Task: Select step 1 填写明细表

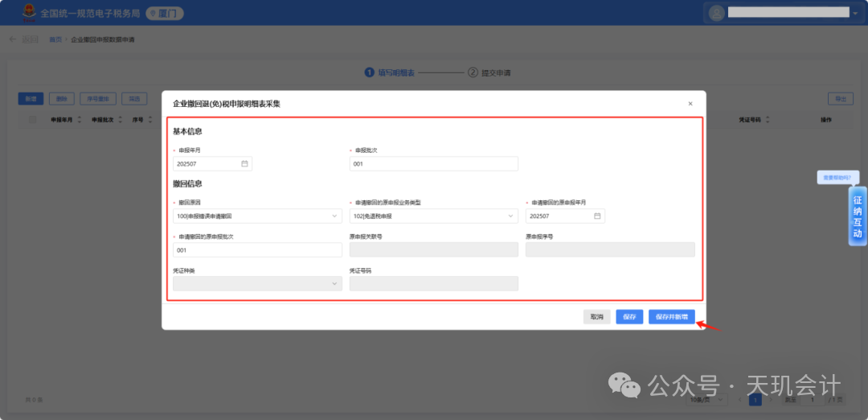Action: coord(390,72)
